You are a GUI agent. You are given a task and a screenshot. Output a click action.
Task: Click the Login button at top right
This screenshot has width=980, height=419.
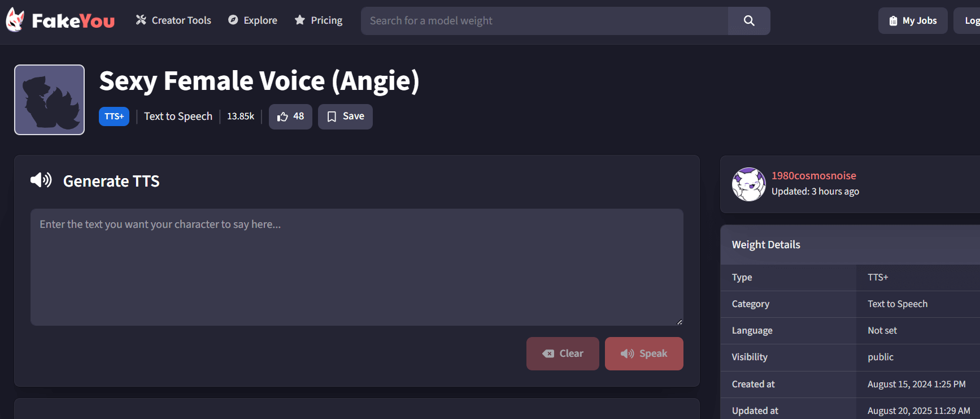(x=968, y=21)
